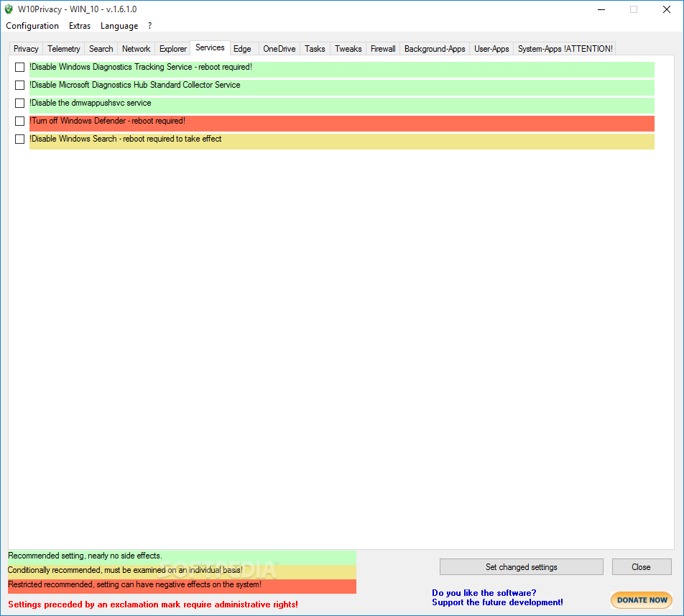Open the OneDrive tab
Image resolution: width=684 pixels, height=616 pixels.
[x=279, y=49]
